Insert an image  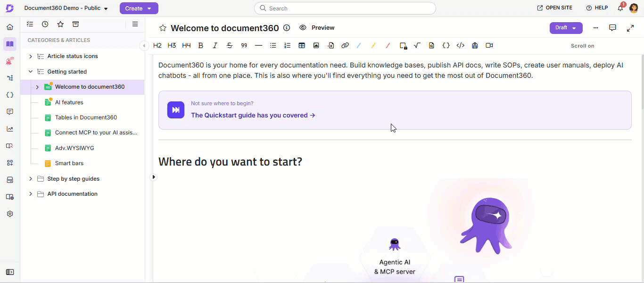(316, 46)
